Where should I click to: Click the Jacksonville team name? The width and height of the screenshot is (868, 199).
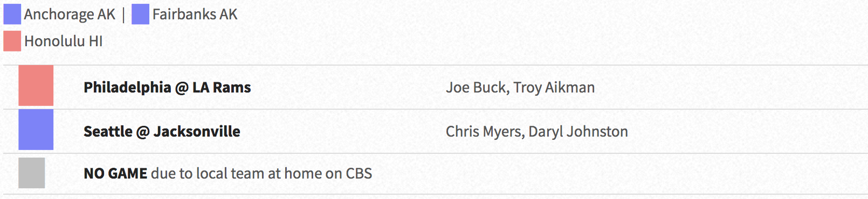pyautogui.click(x=197, y=132)
